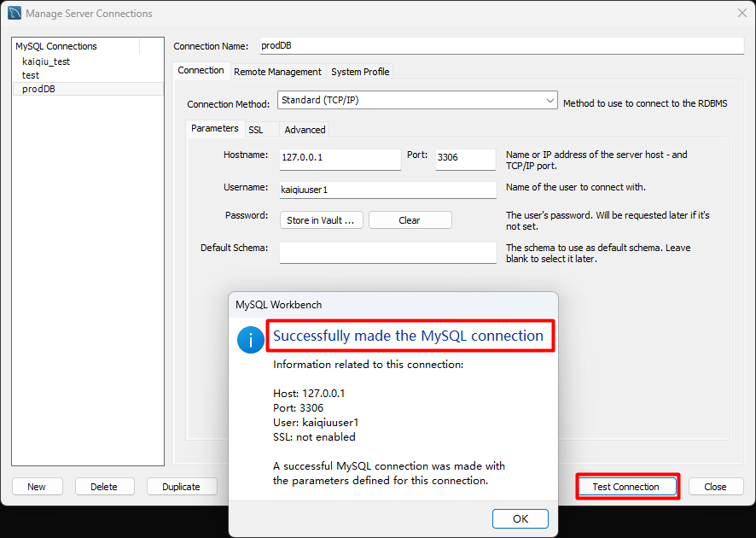The image size is (756, 538).
Task: Click the MySQL Connections list header
Action: point(76,46)
